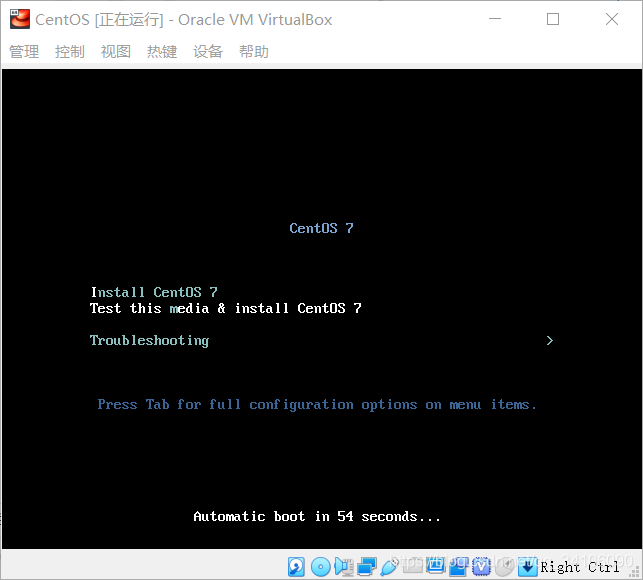Open the 帮助 menu
643x580 pixels.
254,52
